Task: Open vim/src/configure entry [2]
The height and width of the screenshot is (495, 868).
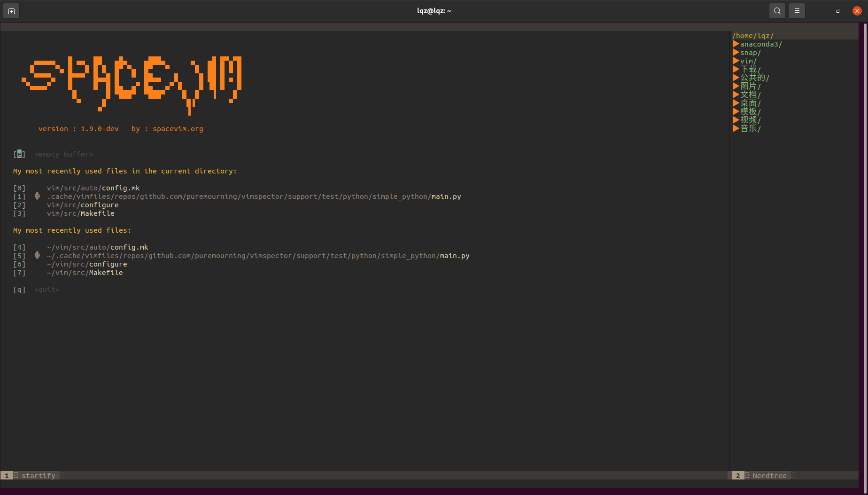Action: coord(83,205)
